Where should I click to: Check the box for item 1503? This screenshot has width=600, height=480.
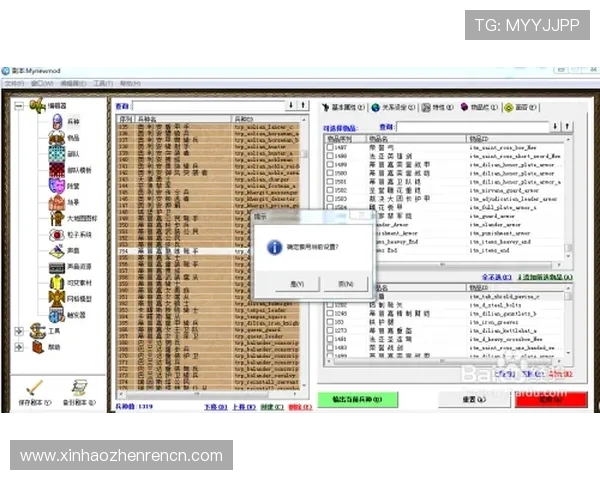pos(329,199)
